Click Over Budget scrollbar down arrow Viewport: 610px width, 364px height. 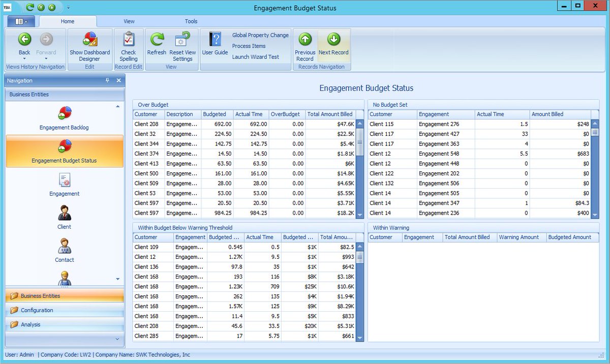(x=360, y=215)
